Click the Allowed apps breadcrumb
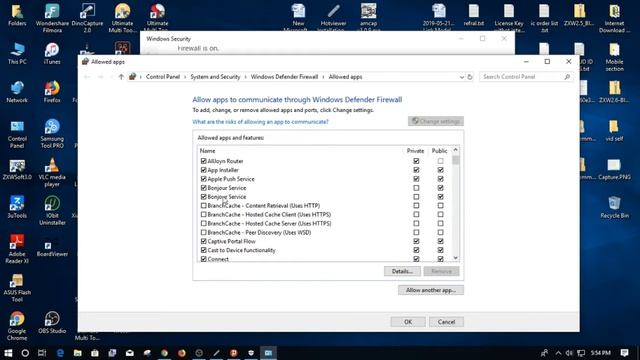 [x=345, y=77]
